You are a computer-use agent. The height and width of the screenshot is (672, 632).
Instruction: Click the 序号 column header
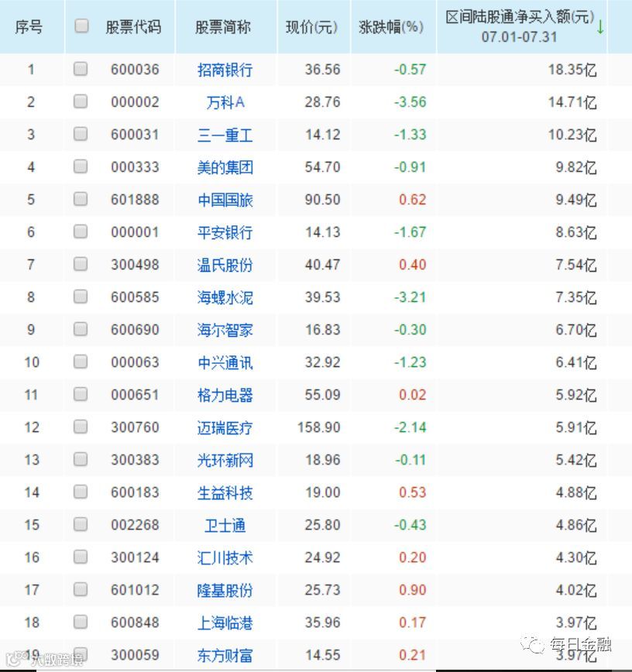tap(29, 27)
